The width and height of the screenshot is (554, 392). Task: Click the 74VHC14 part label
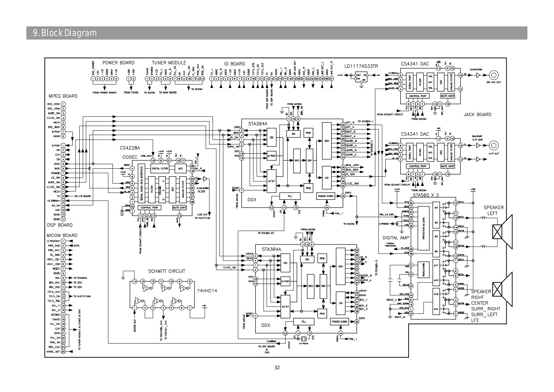click(207, 291)
